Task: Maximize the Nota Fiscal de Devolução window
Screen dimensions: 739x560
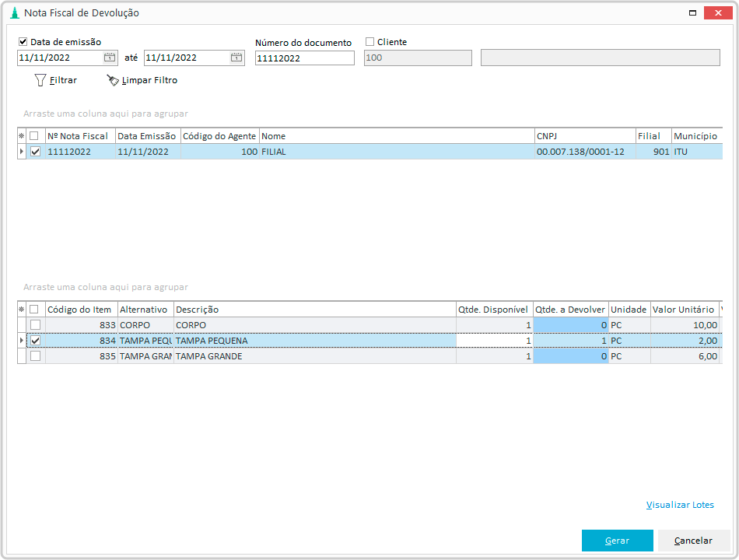Action: [x=692, y=13]
